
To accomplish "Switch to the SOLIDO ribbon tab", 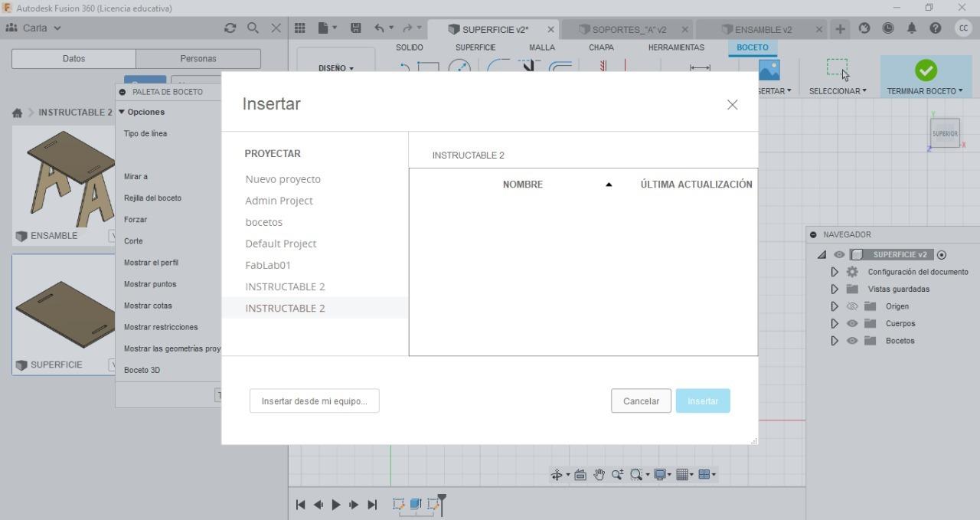I will [410, 47].
